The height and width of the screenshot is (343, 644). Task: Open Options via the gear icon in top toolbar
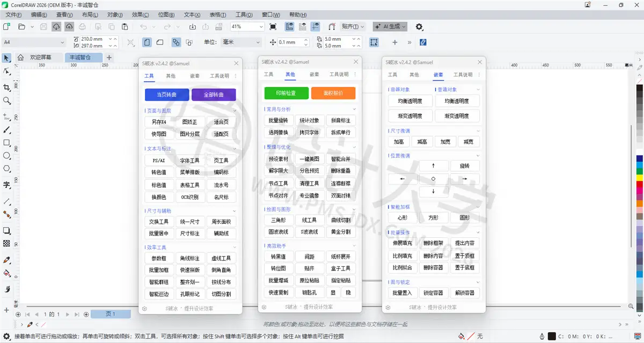pyautogui.click(x=419, y=26)
